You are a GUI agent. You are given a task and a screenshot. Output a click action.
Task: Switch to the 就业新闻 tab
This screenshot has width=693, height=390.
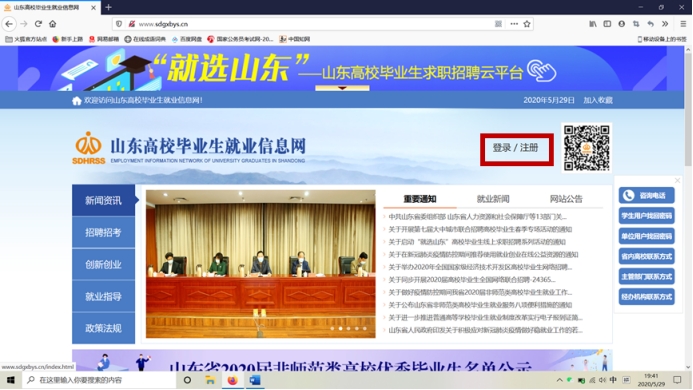[493, 199]
